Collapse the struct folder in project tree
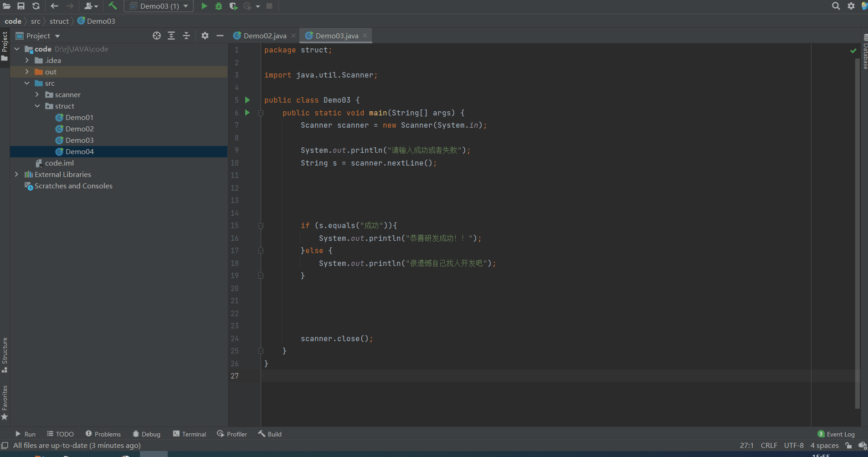Image resolution: width=868 pixels, height=457 pixels. (x=37, y=106)
